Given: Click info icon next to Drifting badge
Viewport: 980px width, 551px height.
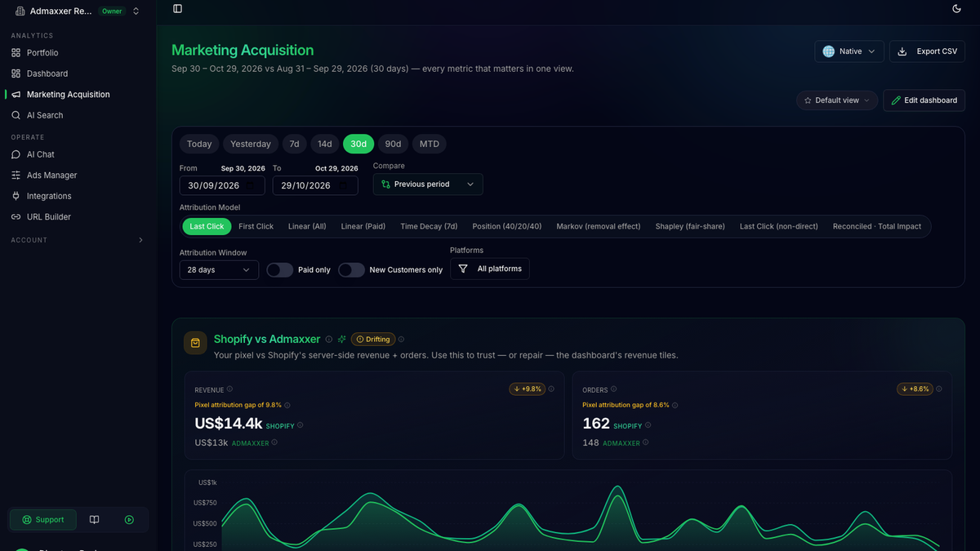Looking at the screenshot, I should click(x=401, y=339).
